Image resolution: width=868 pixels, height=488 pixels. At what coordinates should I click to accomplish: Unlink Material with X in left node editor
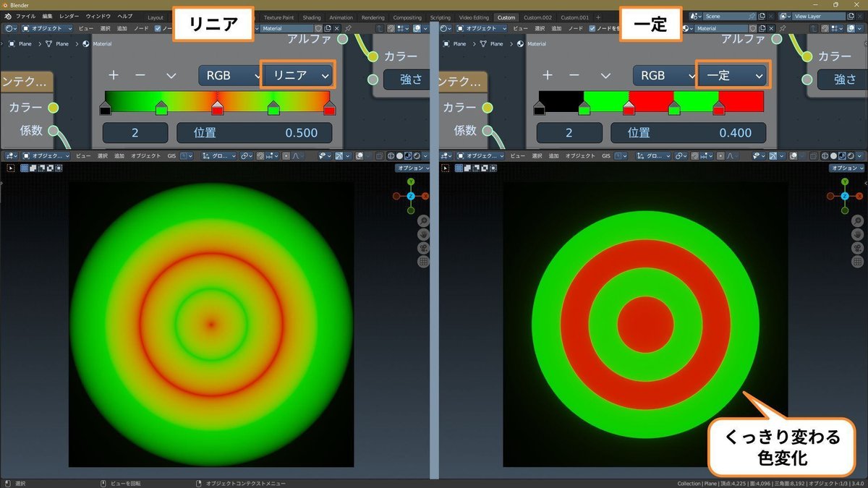click(x=336, y=28)
